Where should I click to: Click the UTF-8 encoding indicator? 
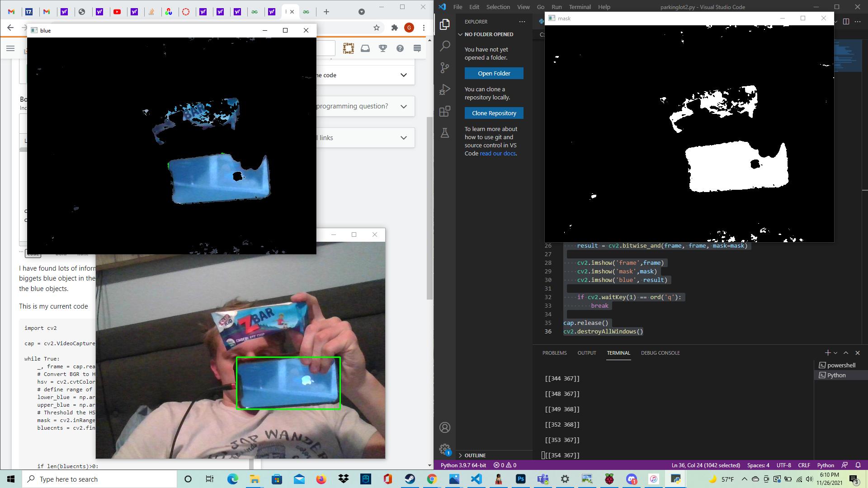[784, 465]
